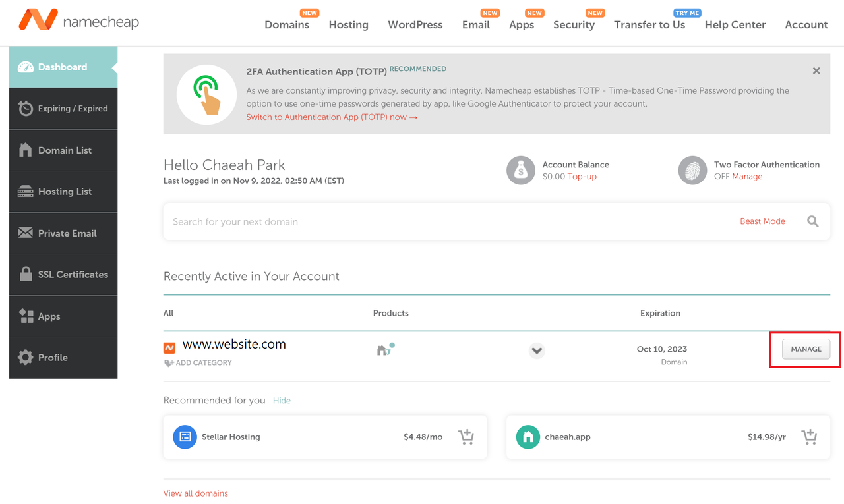
Task: Click the Hosting List server icon
Action: click(26, 192)
